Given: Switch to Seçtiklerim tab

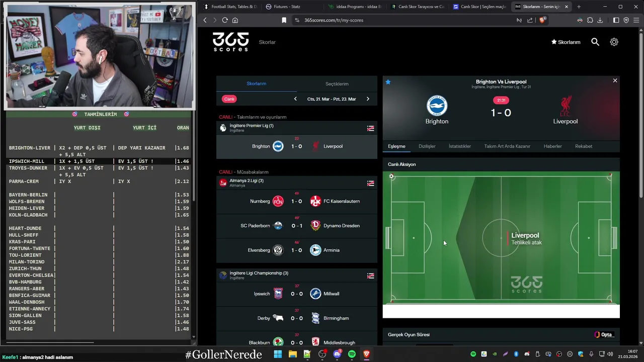Looking at the screenshot, I should 337,83.
